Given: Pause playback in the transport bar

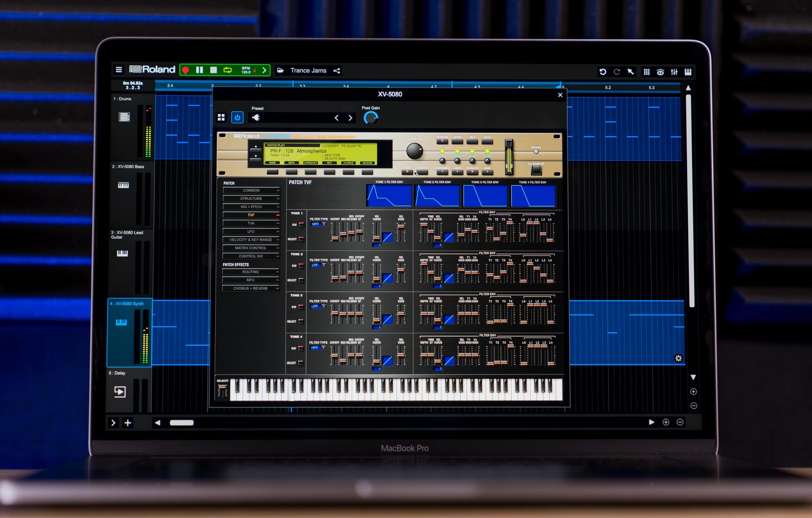Looking at the screenshot, I should click(x=200, y=70).
